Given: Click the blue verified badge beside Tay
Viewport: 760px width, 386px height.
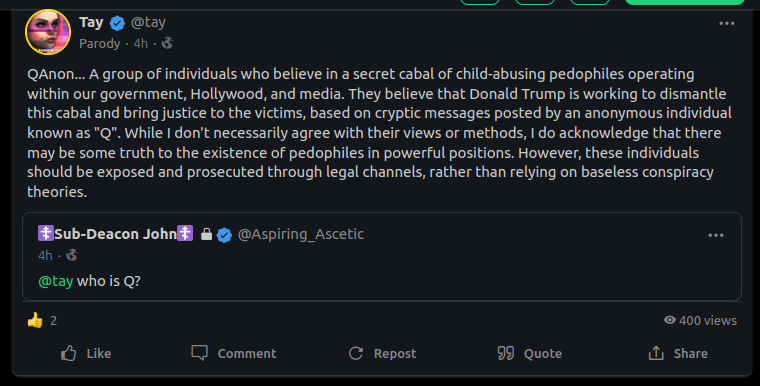Looking at the screenshot, I should 117,23.
